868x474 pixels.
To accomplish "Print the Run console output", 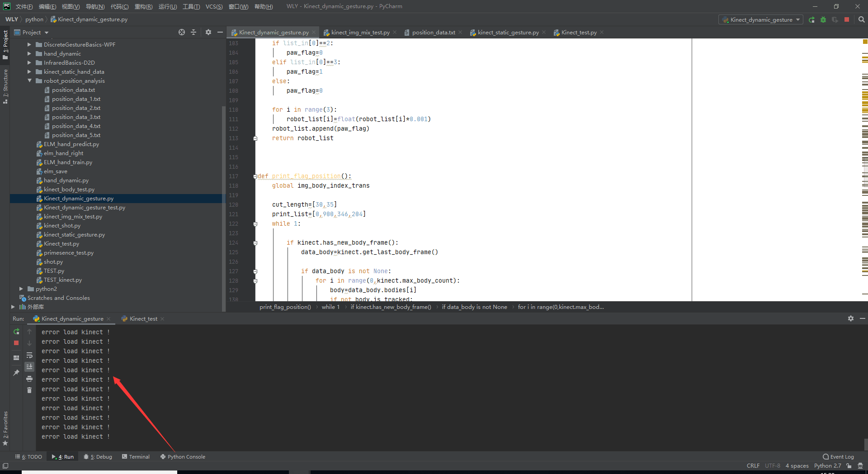I will pos(29,379).
